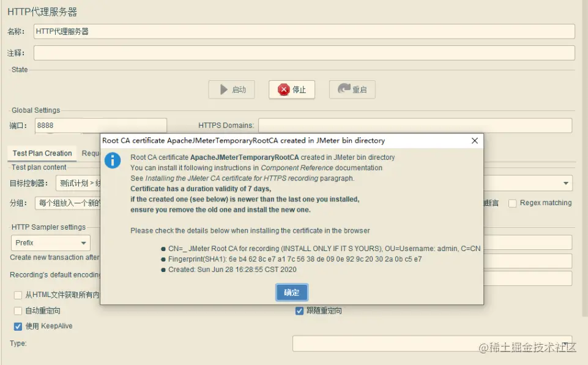Click the 停止 stop button

tap(292, 89)
